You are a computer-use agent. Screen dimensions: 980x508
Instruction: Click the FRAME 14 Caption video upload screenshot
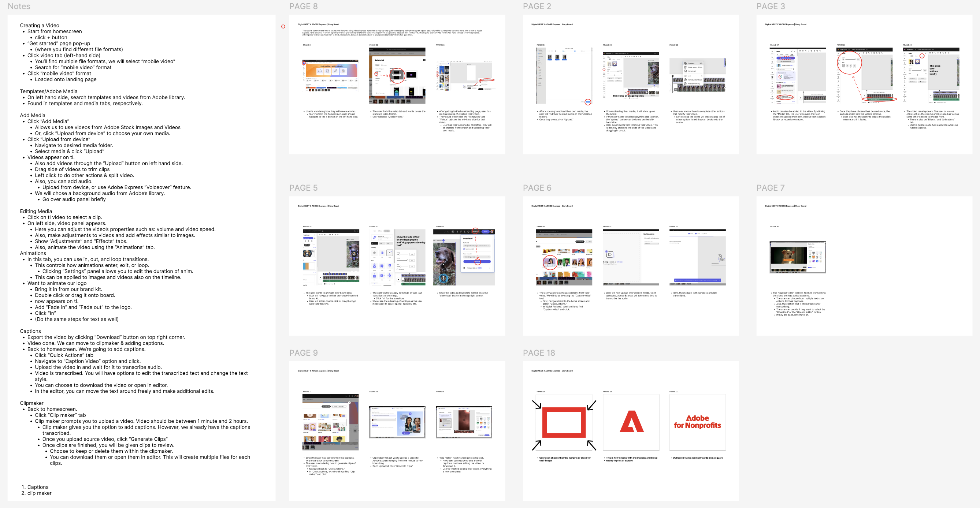click(x=631, y=257)
